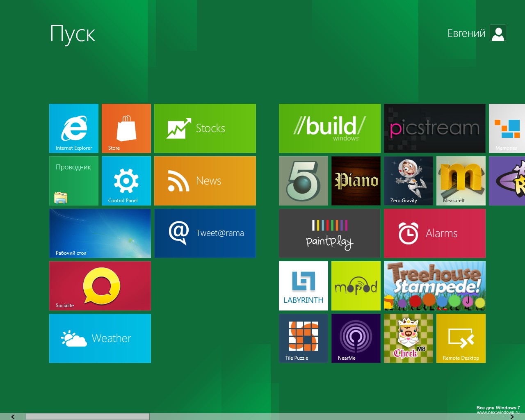
Task: Launch the Tweet@rama tile
Action: [205, 233]
